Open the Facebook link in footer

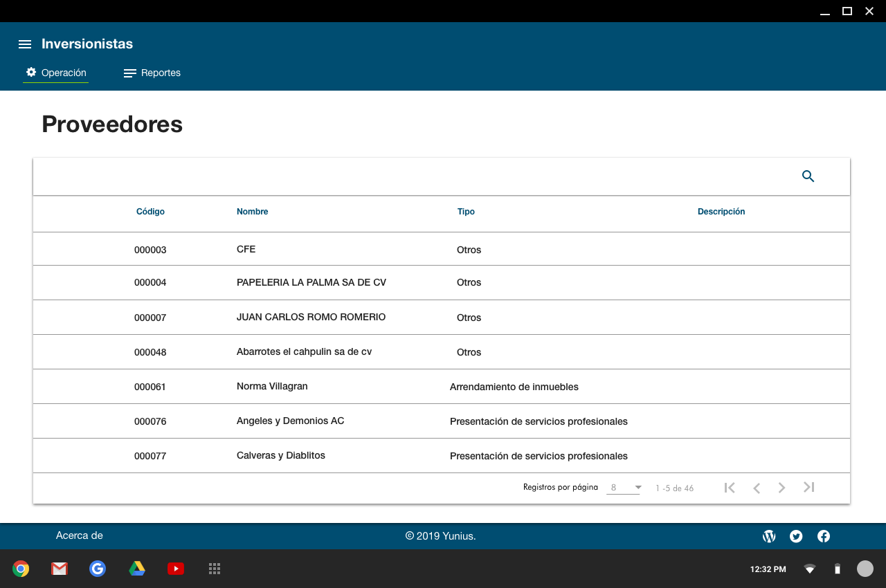(824, 536)
